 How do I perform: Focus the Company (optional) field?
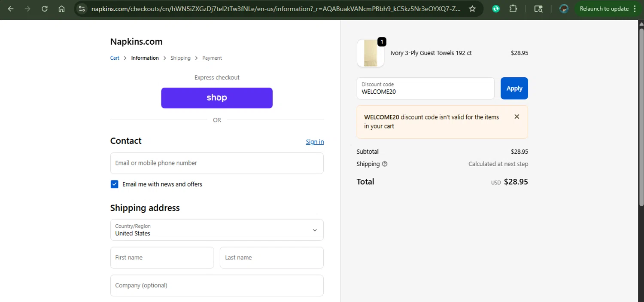click(217, 286)
